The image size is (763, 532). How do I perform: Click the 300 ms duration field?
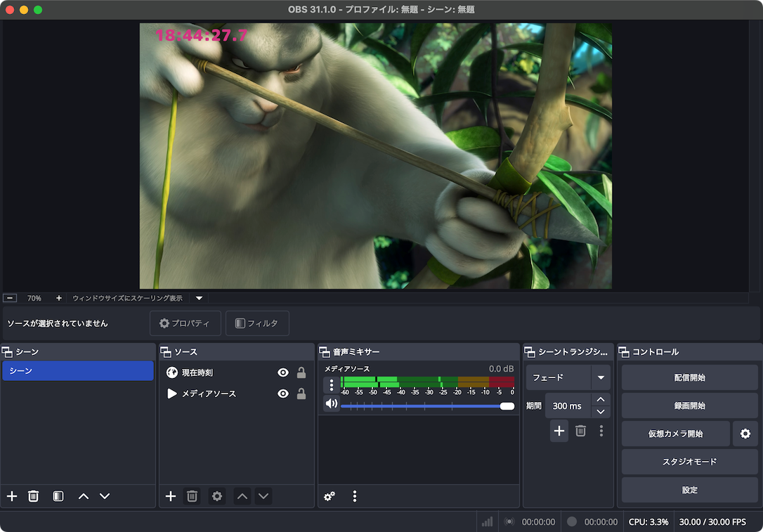coord(568,406)
